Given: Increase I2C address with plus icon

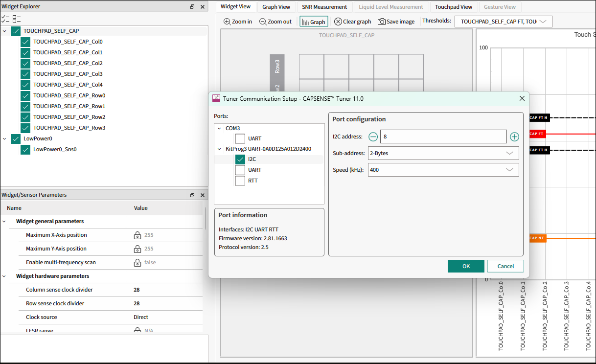Looking at the screenshot, I should click(514, 136).
